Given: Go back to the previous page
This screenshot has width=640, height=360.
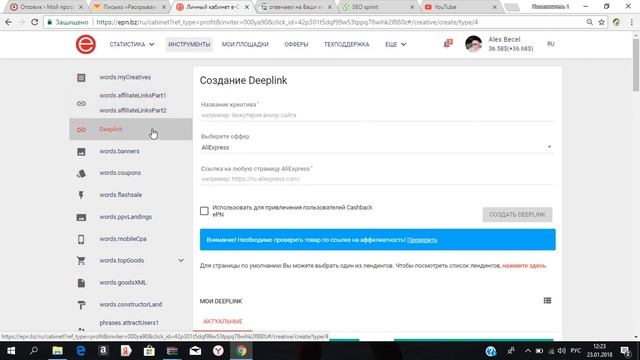Looking at the screenshot, I should [x=9, y=22].
